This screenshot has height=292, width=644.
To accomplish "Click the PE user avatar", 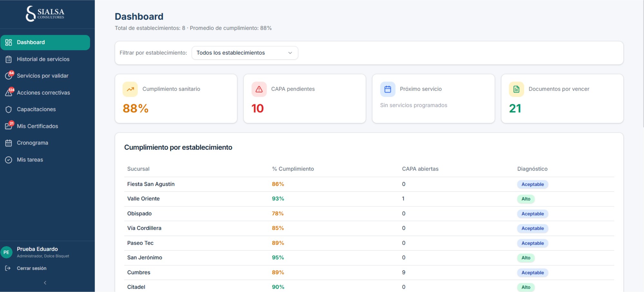I will coord(6,252).
